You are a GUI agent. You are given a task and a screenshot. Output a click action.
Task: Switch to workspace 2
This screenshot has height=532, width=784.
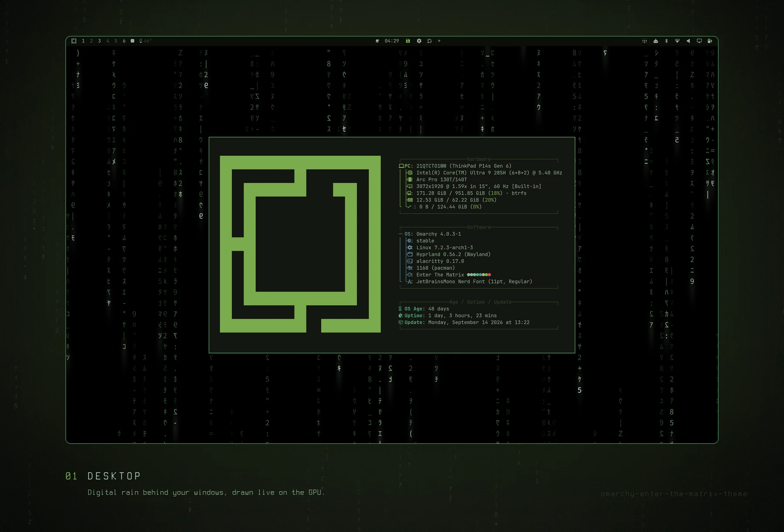tap(91, 41)
